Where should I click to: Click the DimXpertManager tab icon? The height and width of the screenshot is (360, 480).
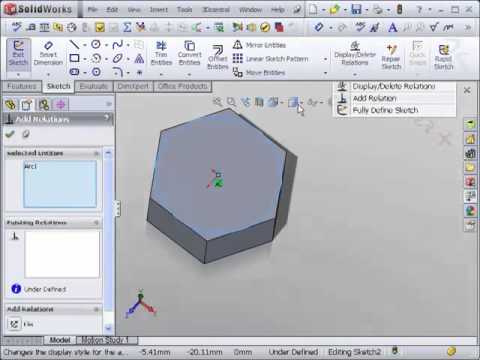click(x=60, y=105)
